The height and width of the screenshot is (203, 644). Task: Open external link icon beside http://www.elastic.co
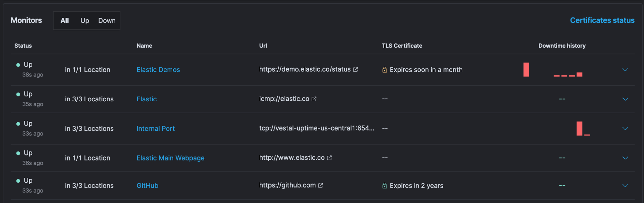tap(329, 158)
